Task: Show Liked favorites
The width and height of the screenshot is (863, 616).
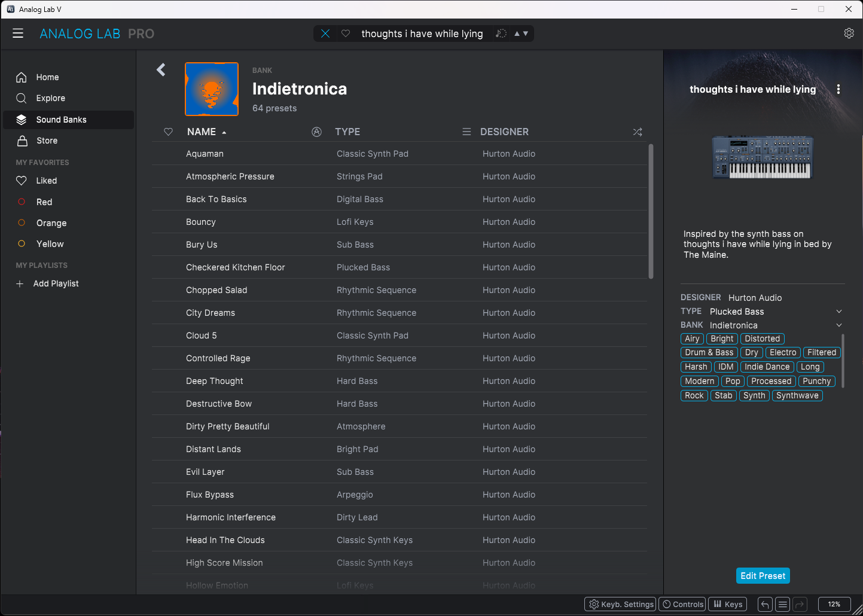Action: (68, 181)
